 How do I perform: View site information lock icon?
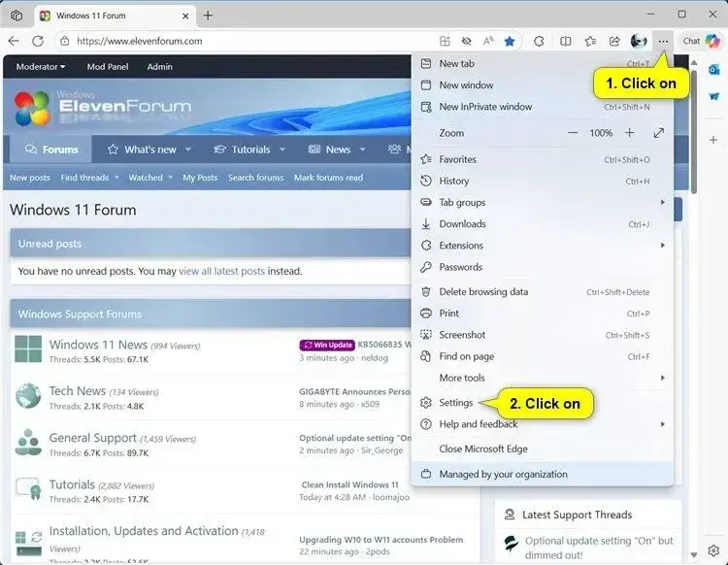65,41
